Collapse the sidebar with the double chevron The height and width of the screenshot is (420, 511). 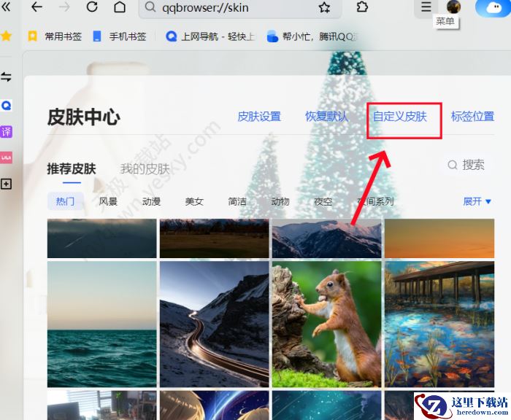tap(6, 7)
